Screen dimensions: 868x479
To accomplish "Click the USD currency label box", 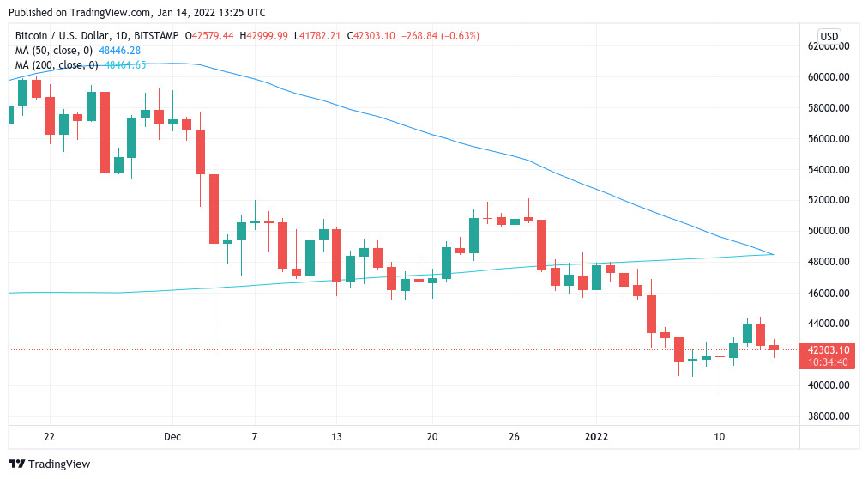I will click(829, 36).
